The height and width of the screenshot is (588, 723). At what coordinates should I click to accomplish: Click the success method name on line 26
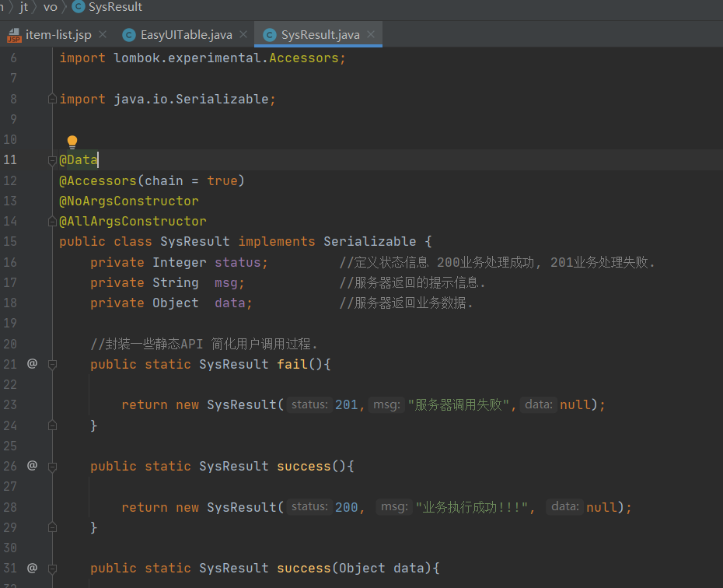click(304, 466)
